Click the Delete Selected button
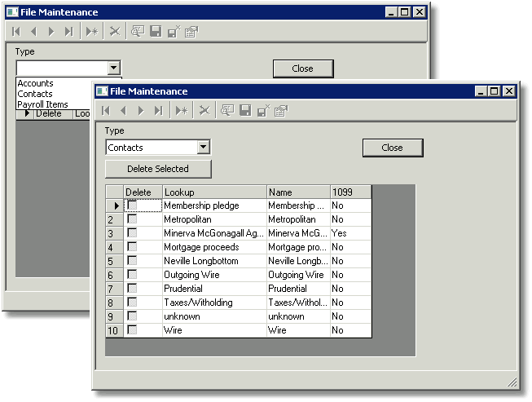 tap(158, 169)
